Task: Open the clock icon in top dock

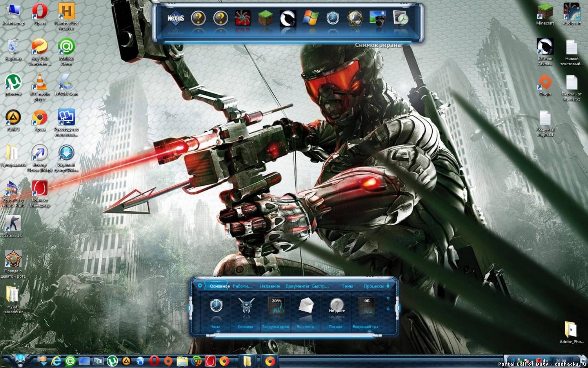Action: point(333,18)
